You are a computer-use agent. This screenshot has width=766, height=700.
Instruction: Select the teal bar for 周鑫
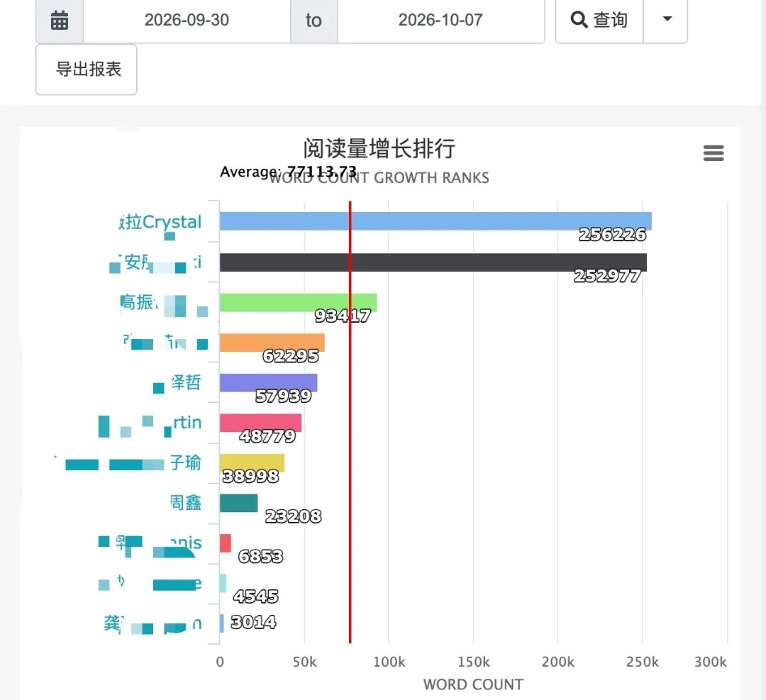tap(238, 503)
